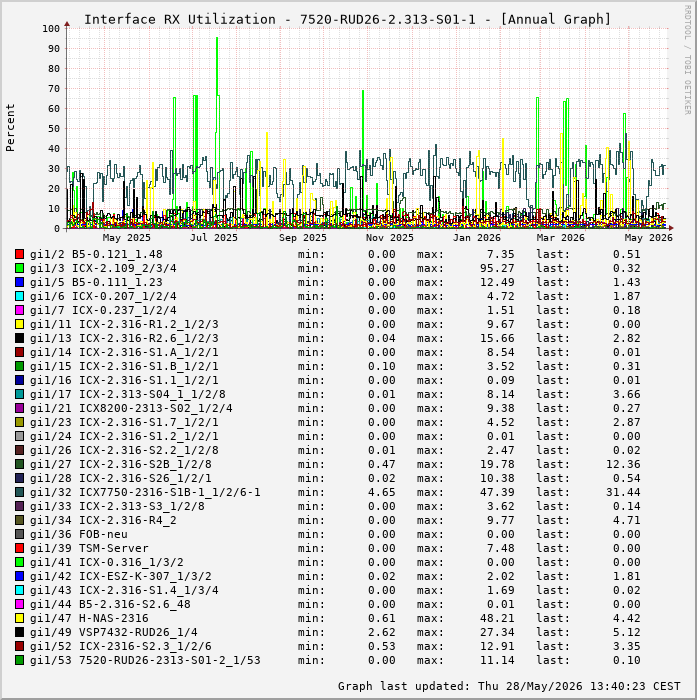Click max value 19.78

coord(497,464)
